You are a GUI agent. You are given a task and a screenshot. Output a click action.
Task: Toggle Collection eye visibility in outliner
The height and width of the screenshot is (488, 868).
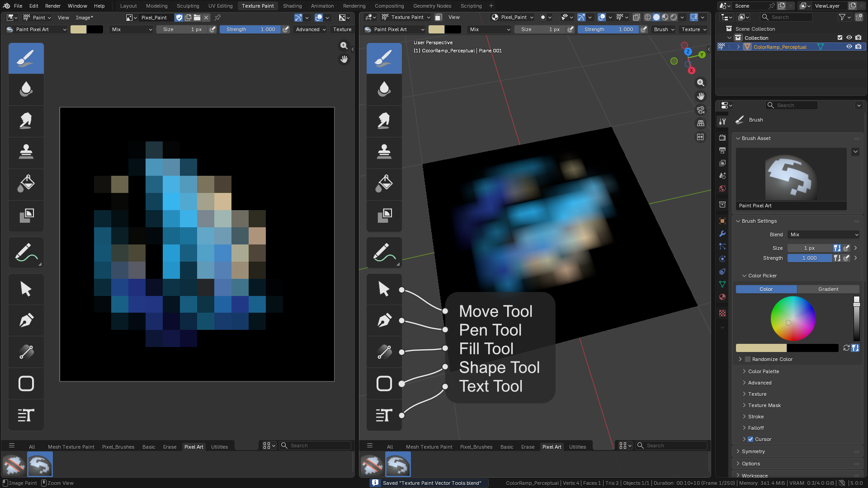[849, 38]
